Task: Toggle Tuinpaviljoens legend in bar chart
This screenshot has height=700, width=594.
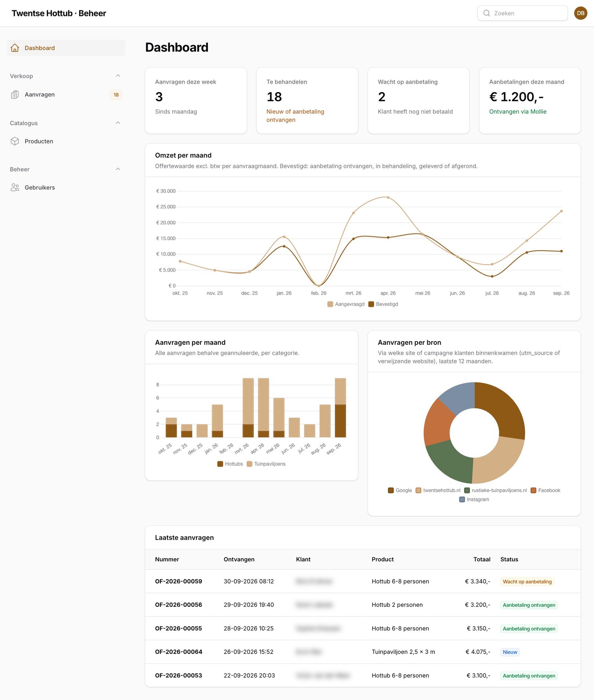Action: pyautogui.click(x=266, y=464)
